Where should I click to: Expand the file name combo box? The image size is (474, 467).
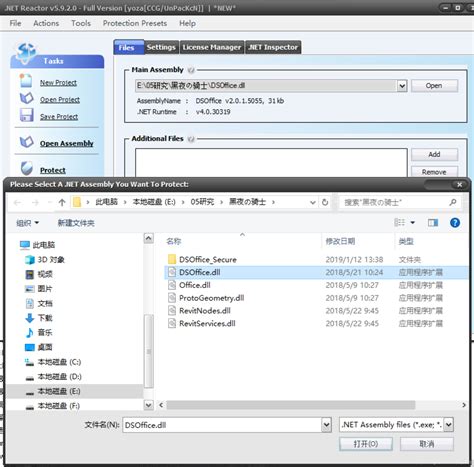pyautogui.click(x=326, y=425)
